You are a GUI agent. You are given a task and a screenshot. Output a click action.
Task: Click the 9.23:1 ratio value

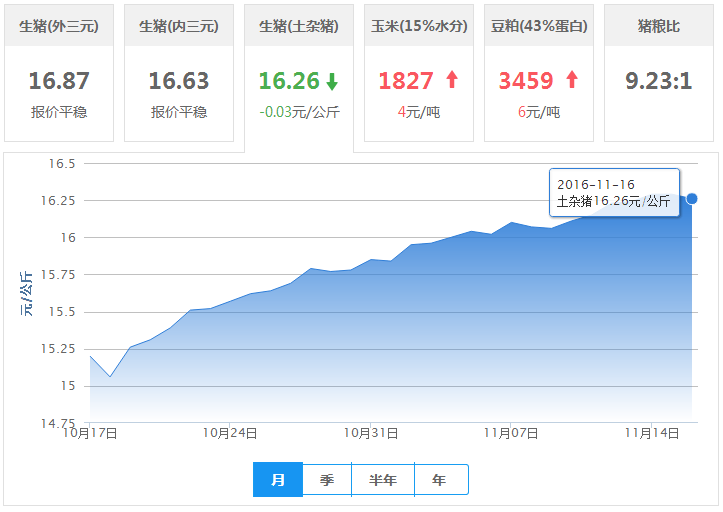tap(658, 81)
